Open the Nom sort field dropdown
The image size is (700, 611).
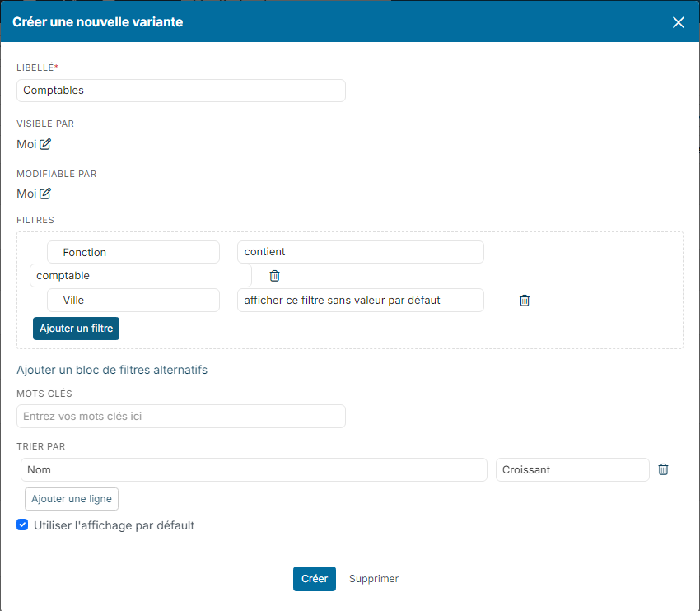(254, 469)
